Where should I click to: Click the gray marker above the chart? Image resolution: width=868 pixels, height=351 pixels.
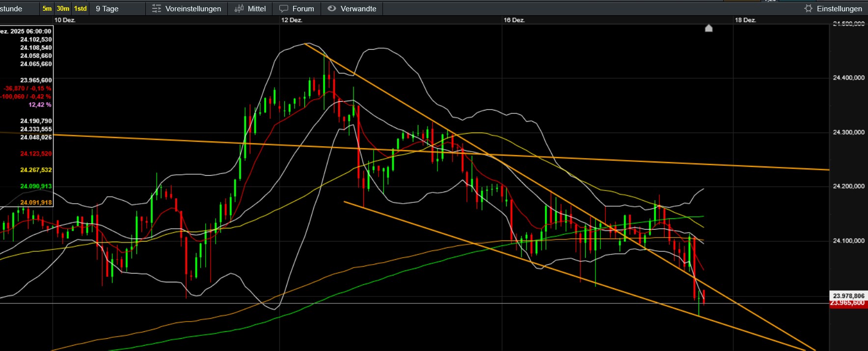pos(708,28)
